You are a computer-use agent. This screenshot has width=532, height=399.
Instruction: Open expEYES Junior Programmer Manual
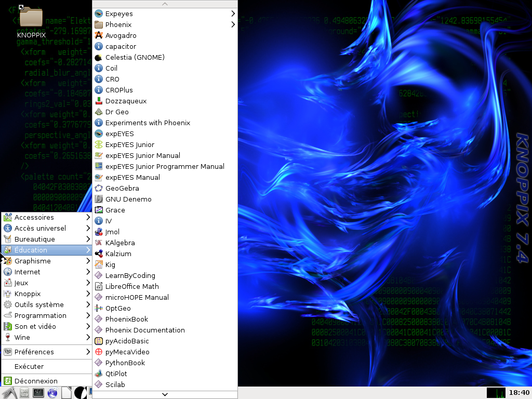[x=165, y=166]
